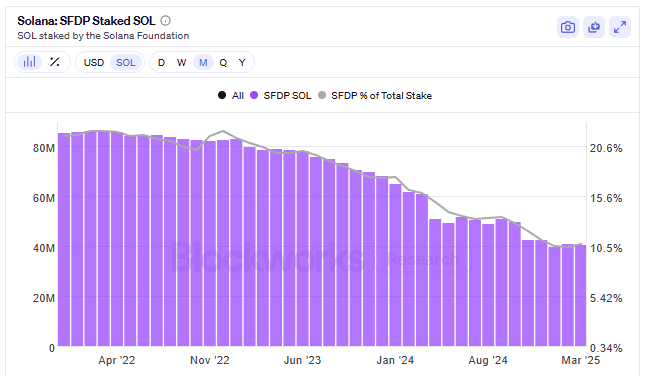
Task: Click the gray SFDP % legend dot
Action: click(322, 95)
